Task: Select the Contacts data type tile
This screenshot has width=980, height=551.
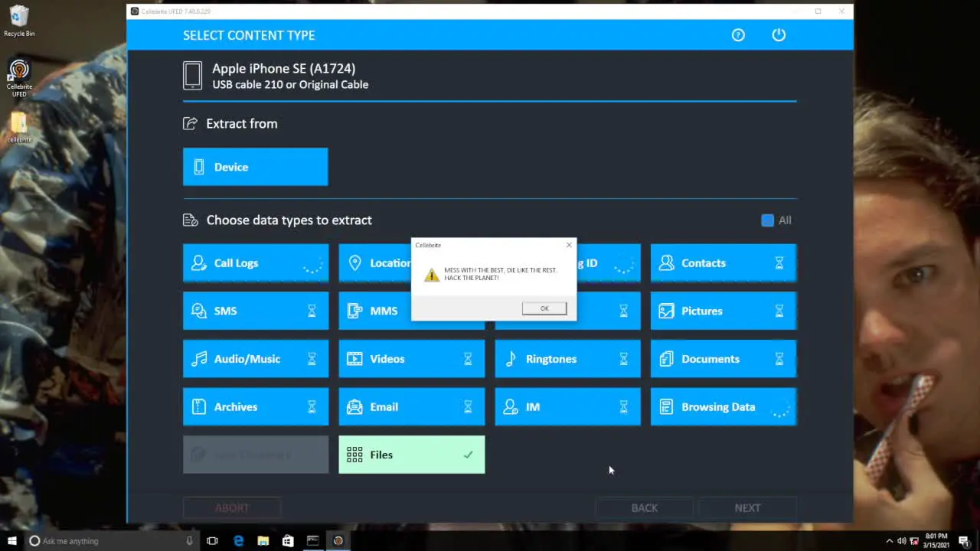Action: coord(723,263)
